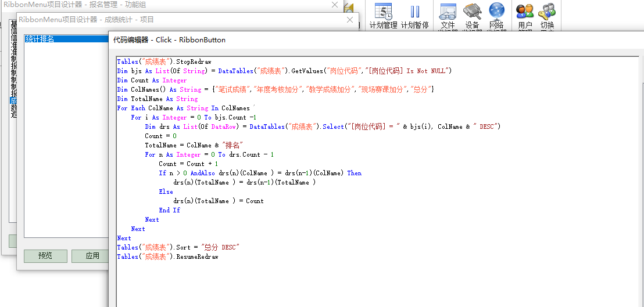Close the 报名管理 功能组 designer window
This screenshot has height=307, width=644.
pos(334,5)
